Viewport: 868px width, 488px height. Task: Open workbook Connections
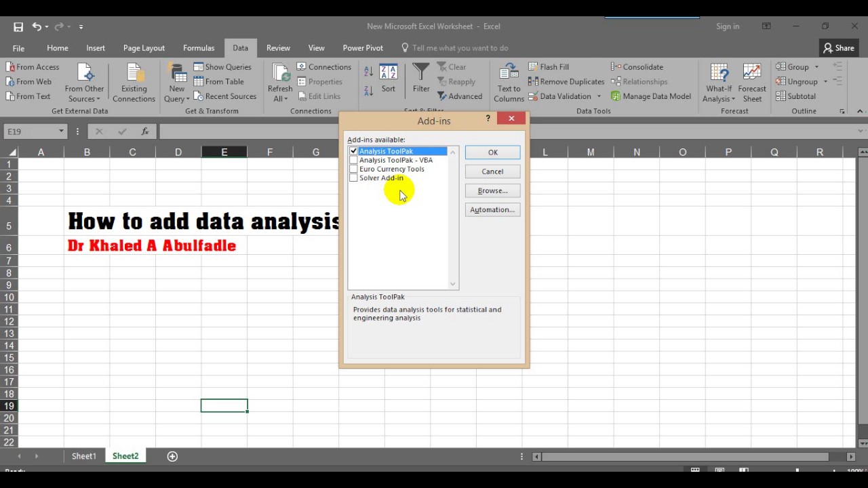point(323,67)
